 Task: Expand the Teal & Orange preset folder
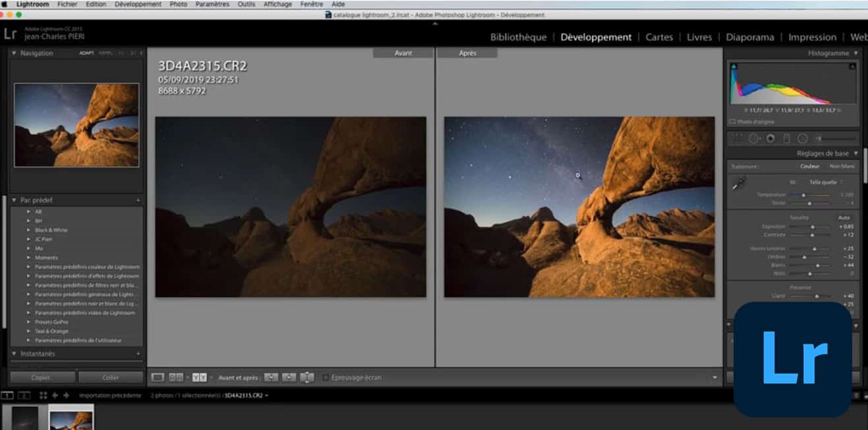(29, 331)
